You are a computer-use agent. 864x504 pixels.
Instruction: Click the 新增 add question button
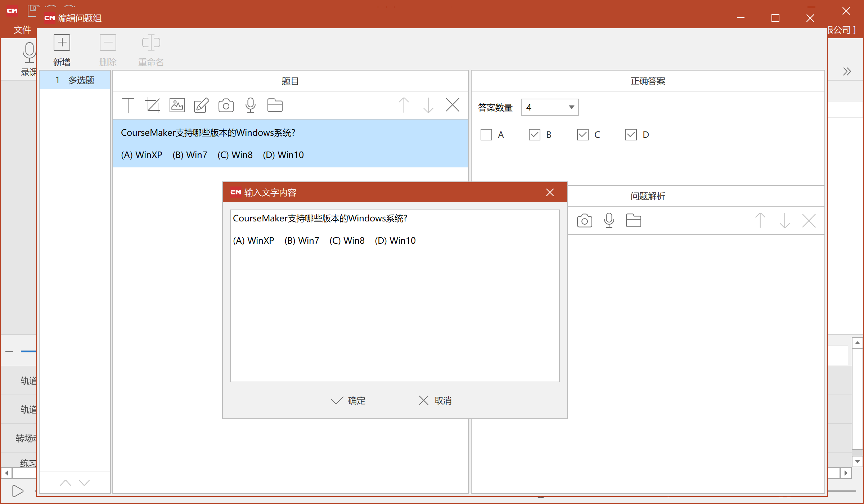62,50
